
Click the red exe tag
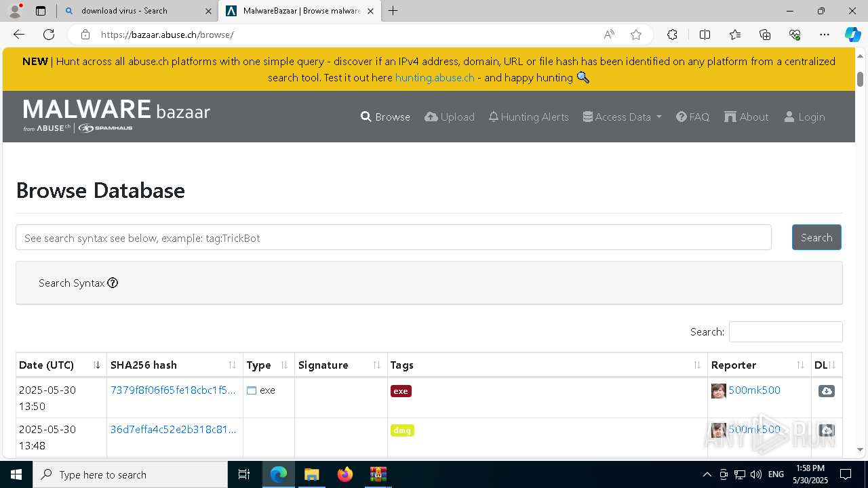tap(401, 391)
